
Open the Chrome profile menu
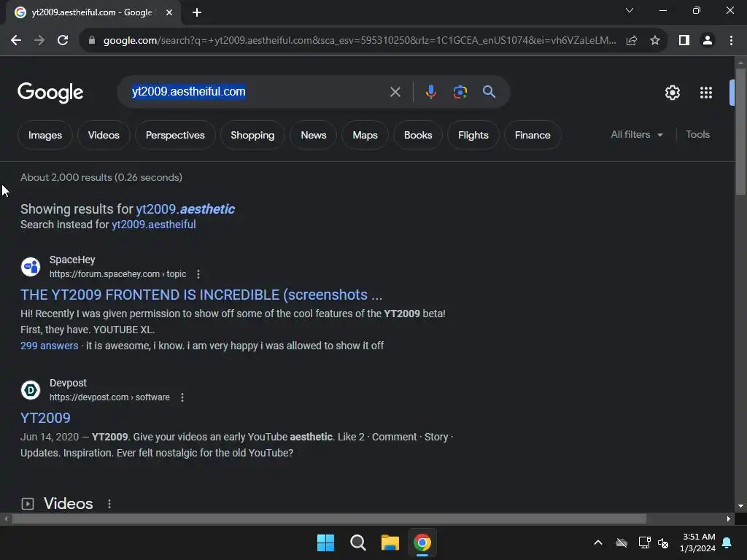pyautogui.click(x=708, y=41)
